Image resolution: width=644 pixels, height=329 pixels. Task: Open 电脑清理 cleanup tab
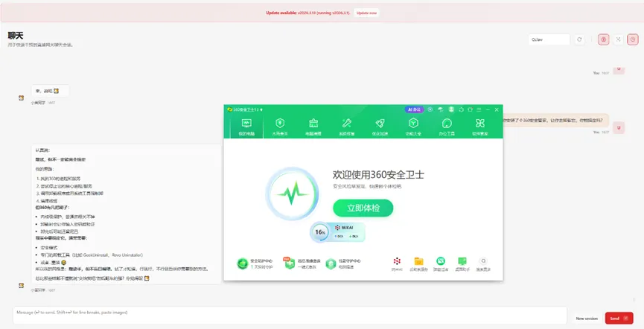coord(313,127)
